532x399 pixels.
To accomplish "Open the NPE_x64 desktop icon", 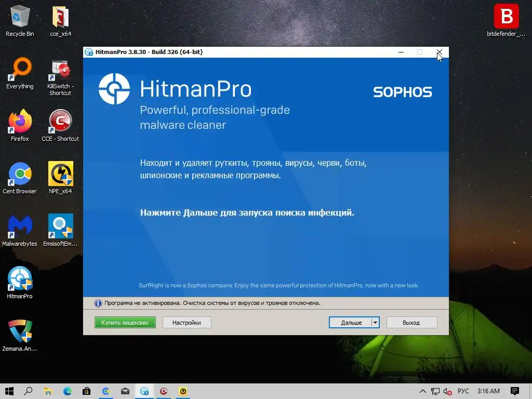I will 60,179.
